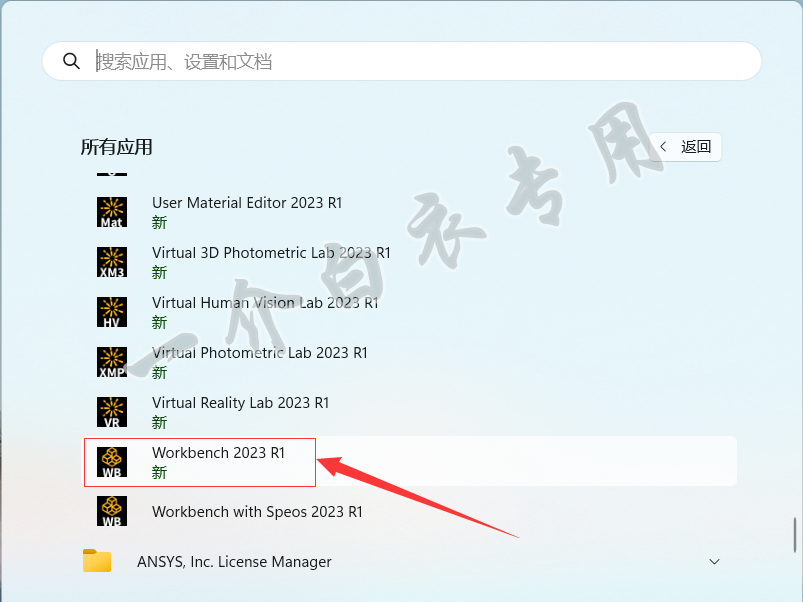Click the search magnifier icon
This screenshot has width=803, height=602.
click(x=71, y=61)
